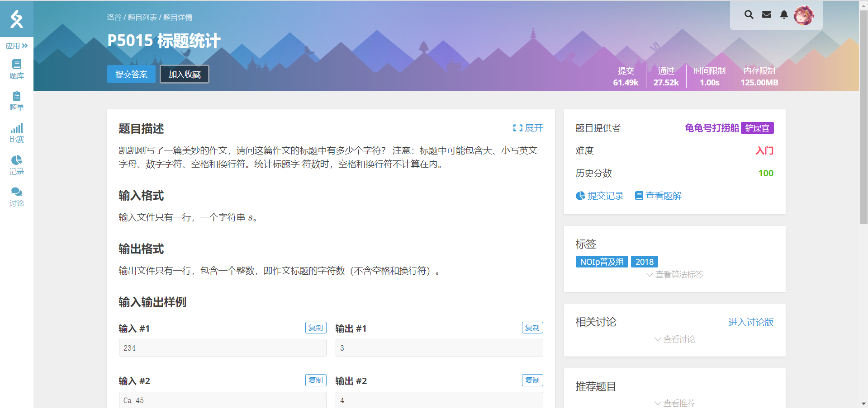Expand 查看算法标签 under the tags
868x408 pixels.
tap(674, 275)
